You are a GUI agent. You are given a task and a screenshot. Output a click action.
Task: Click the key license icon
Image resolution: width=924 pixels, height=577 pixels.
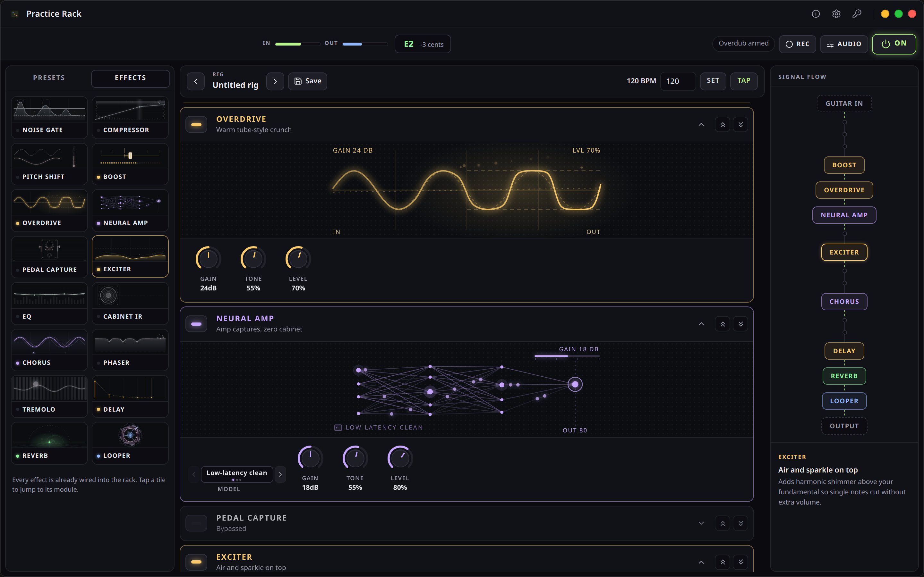pyautogui.click(x=857, y=14)
